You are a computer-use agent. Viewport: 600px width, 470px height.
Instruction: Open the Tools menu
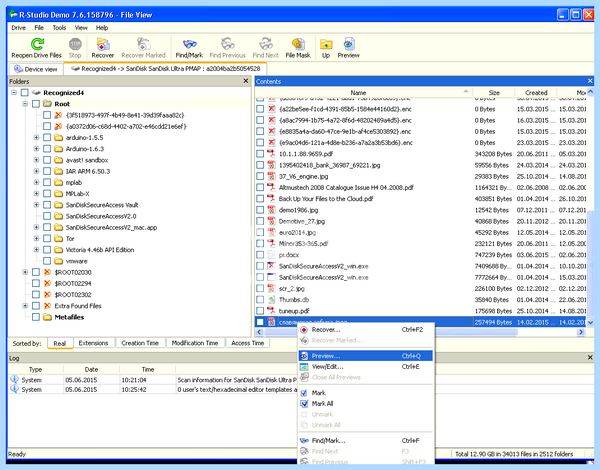(59, 28)
